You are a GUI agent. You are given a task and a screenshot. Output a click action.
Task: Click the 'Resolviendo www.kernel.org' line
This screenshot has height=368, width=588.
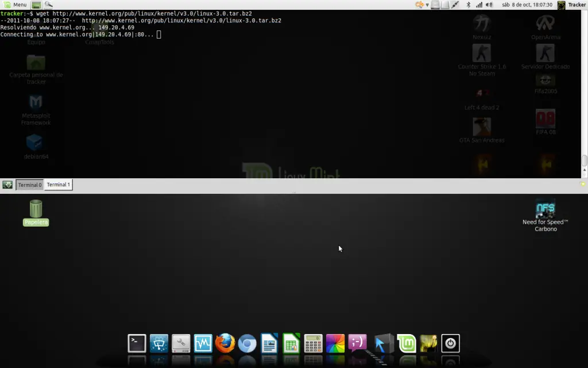(67, 28)
